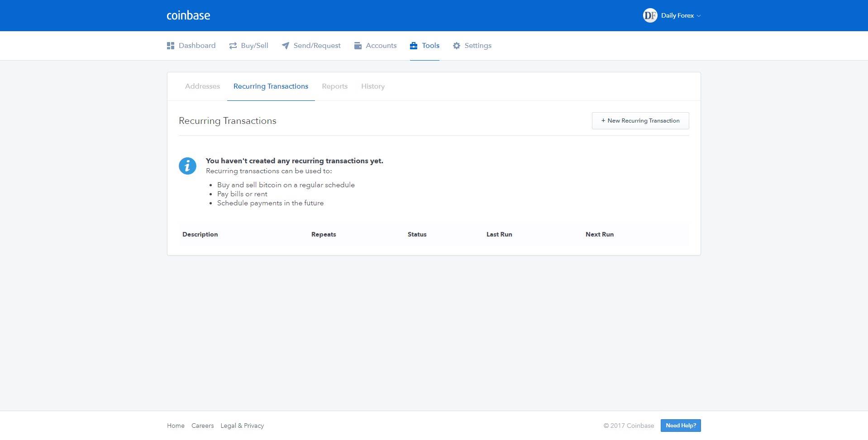Viewport: 868px width, 440px height.
Task: Expand the Daily Forex user dropdown
Action: click(681, 15)
